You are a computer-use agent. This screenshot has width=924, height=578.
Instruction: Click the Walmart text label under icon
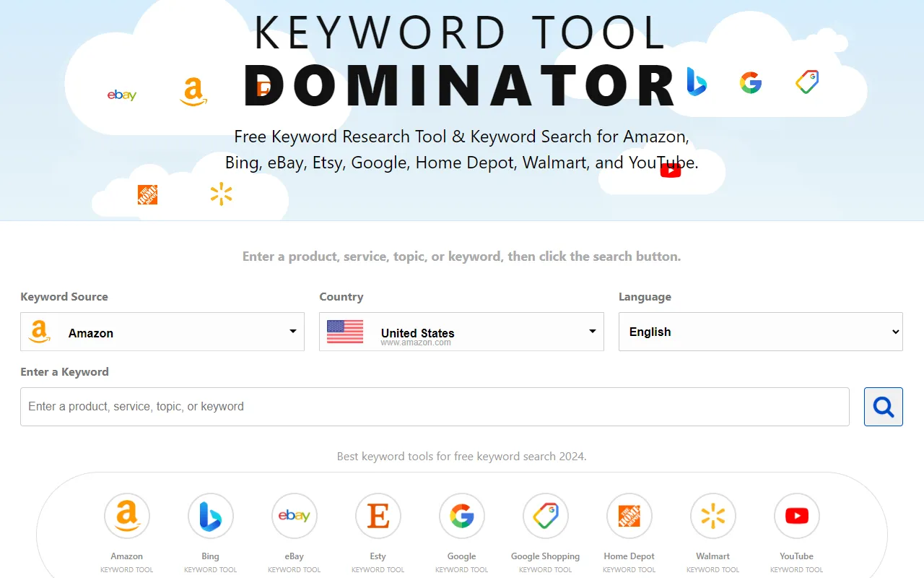(713, 556)
